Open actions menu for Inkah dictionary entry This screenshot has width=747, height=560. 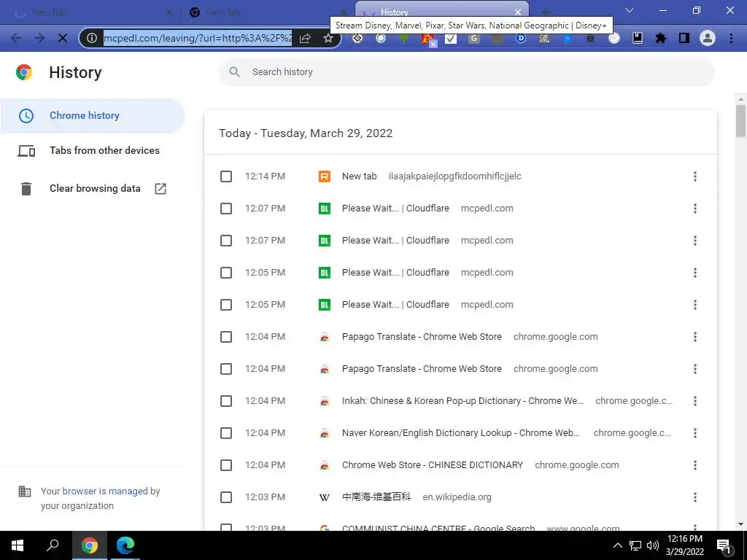point(695,401)
